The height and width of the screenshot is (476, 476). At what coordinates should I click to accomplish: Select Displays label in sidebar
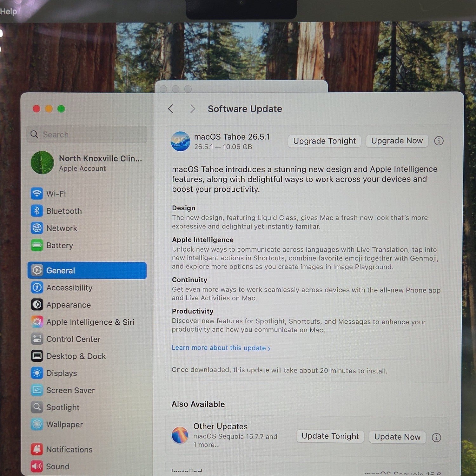[x=62, y=373]
